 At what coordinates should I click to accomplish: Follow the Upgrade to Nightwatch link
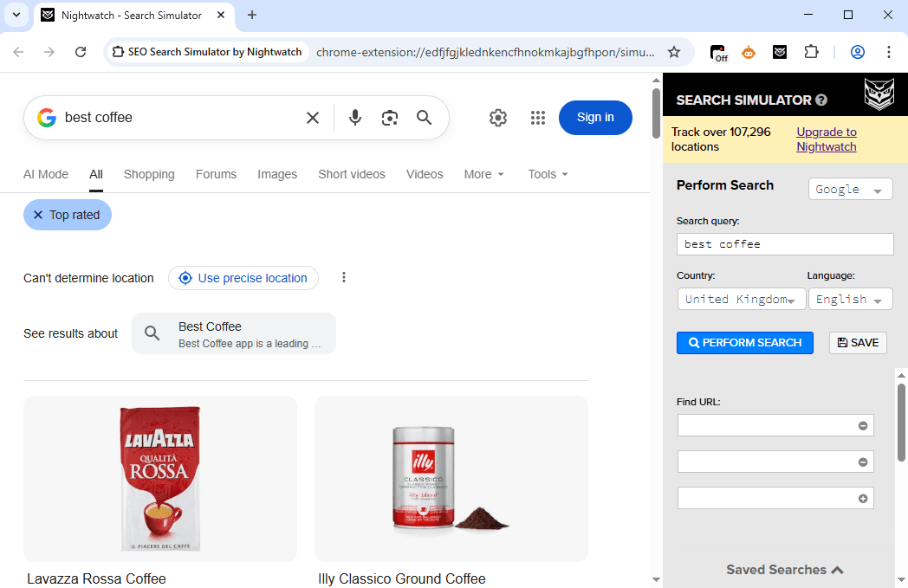point(827,139)
